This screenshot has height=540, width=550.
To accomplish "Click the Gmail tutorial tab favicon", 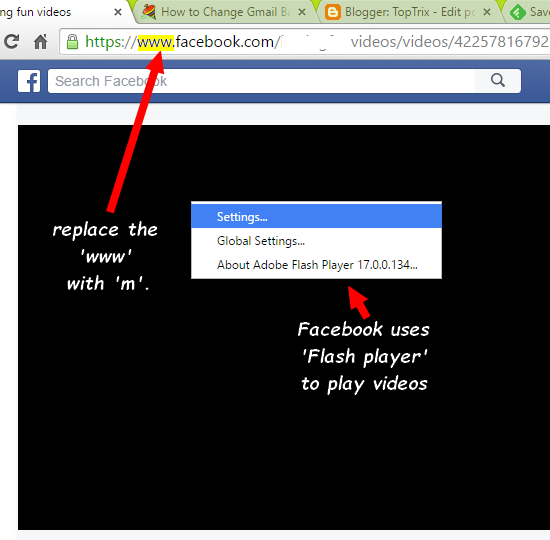I will [x=149, y=12].
